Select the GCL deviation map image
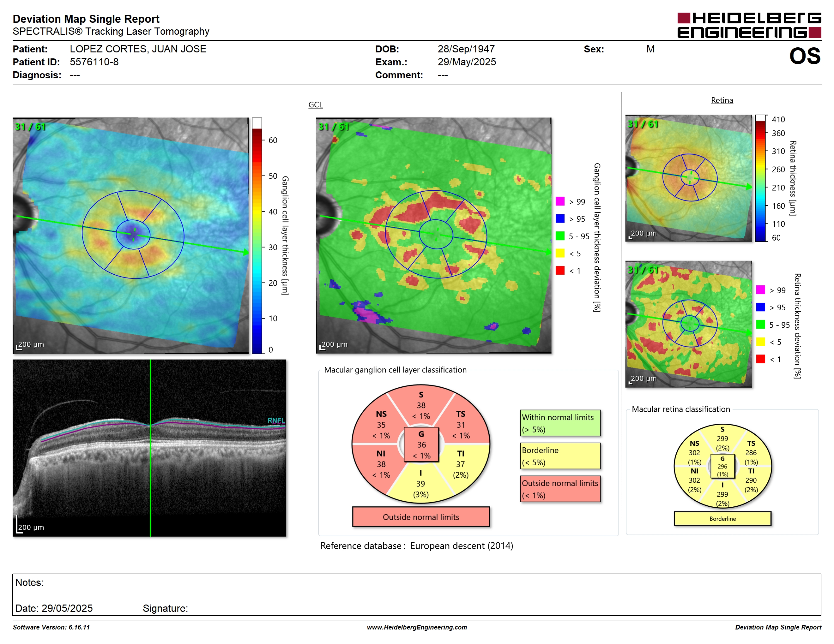The width and height of the screenshot is (834, 644). (x=434, y=236)
